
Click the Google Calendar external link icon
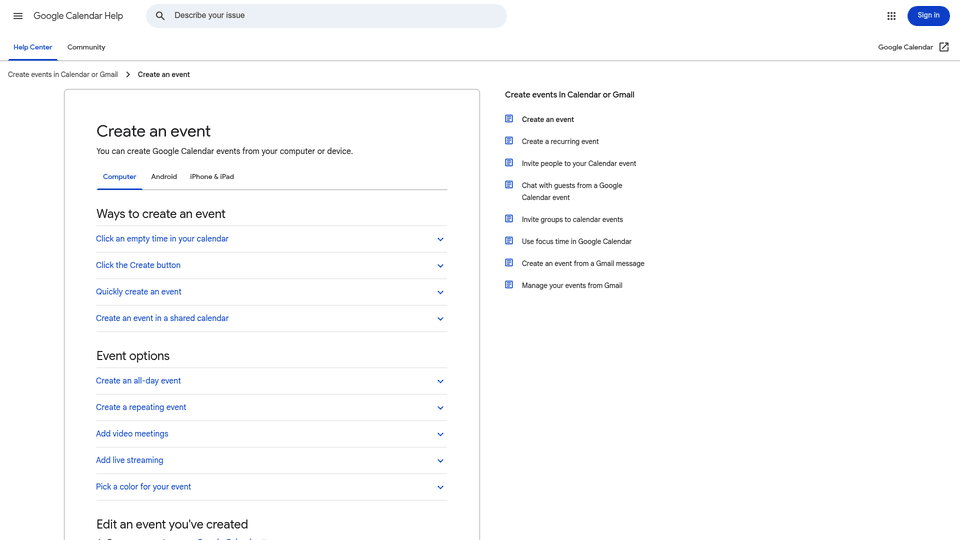click(944, 47)
